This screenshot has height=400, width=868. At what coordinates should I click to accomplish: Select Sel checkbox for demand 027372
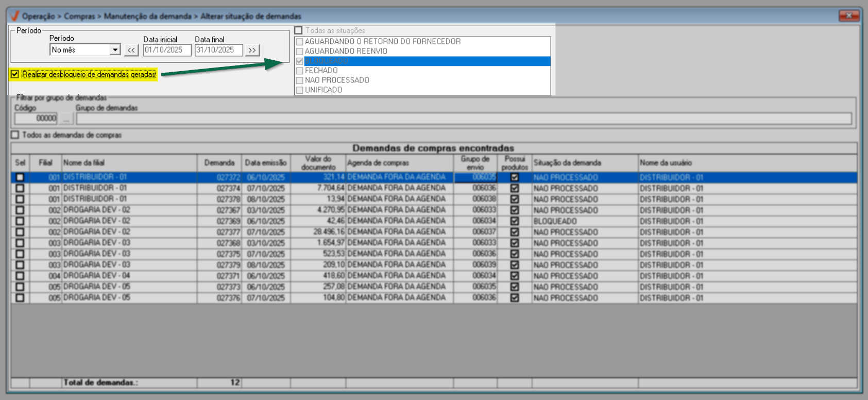tap(20, 177)
